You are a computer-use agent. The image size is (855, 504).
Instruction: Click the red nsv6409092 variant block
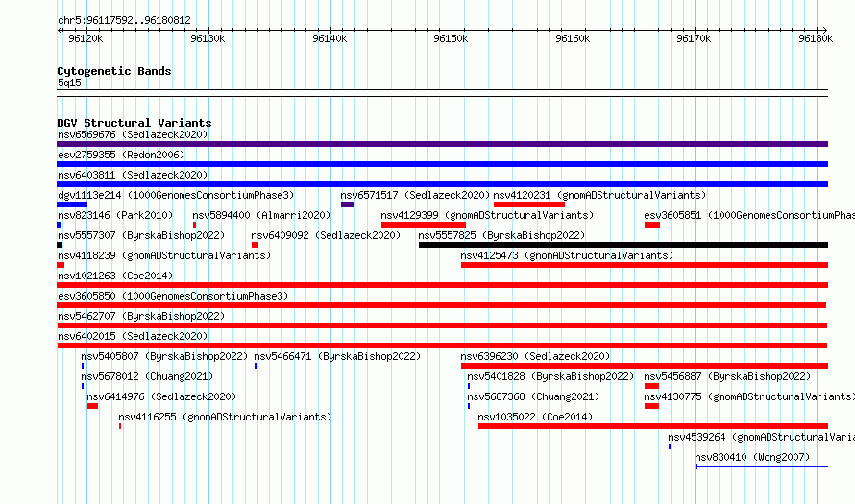255,245
